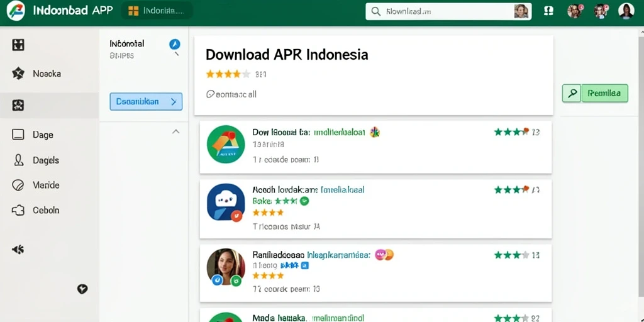
Task: Open the second user avatar with badge
Action: (601, 11)
